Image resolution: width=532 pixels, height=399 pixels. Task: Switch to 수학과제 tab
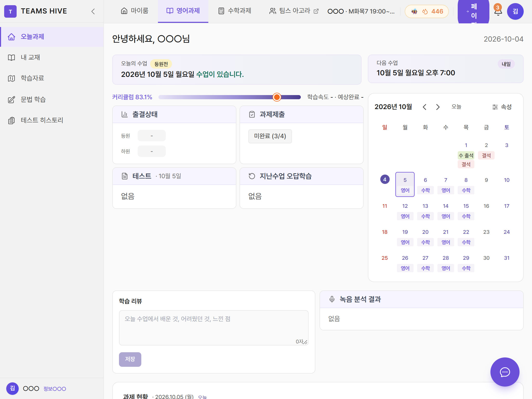click(x=235, y=11)
